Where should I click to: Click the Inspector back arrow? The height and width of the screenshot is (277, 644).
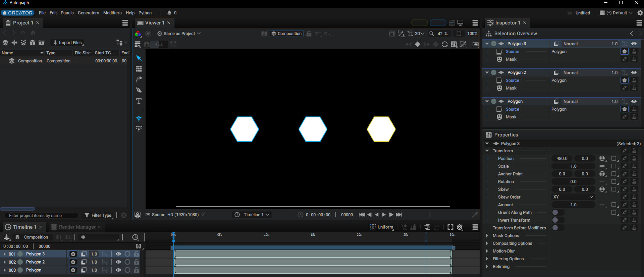[632, 34]
